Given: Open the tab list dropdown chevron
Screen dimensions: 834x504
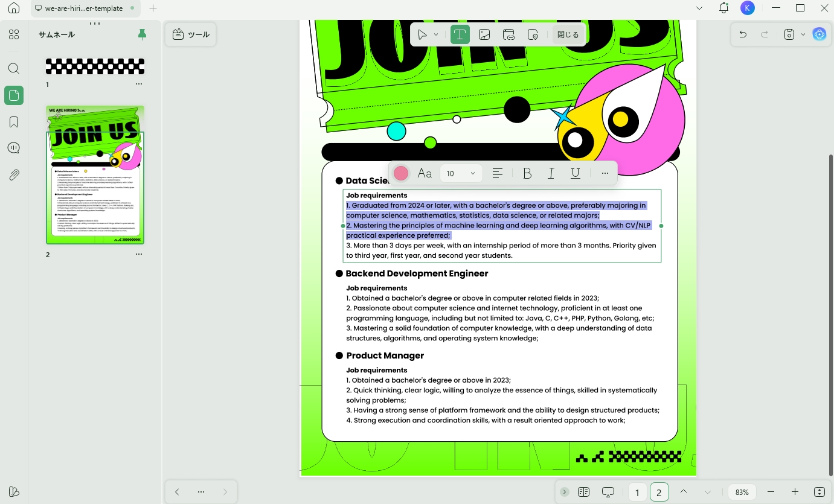Looking at the screenshot, I should [x=699, y=8].
